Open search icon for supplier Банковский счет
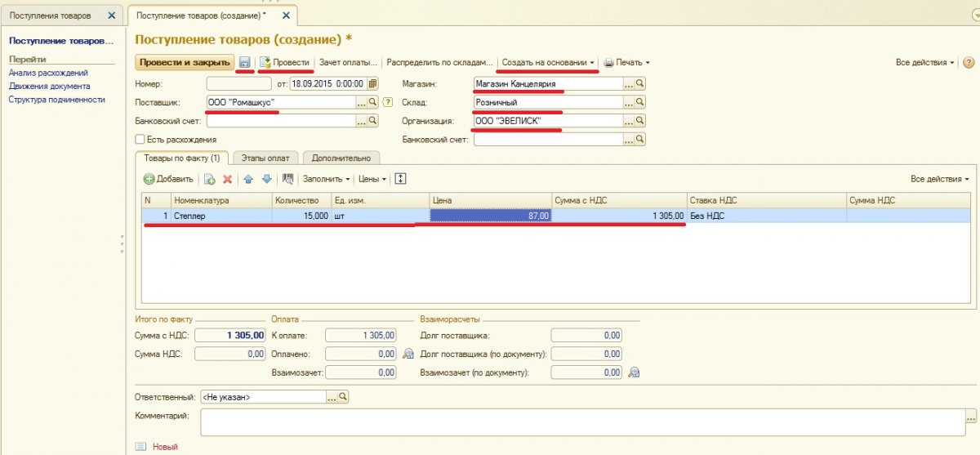 click(x=372, y=120)
